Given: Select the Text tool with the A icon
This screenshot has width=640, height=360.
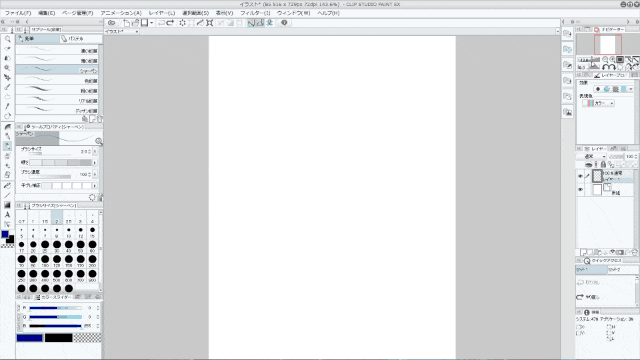Looking at the screenshot, I should pos(7,215).
